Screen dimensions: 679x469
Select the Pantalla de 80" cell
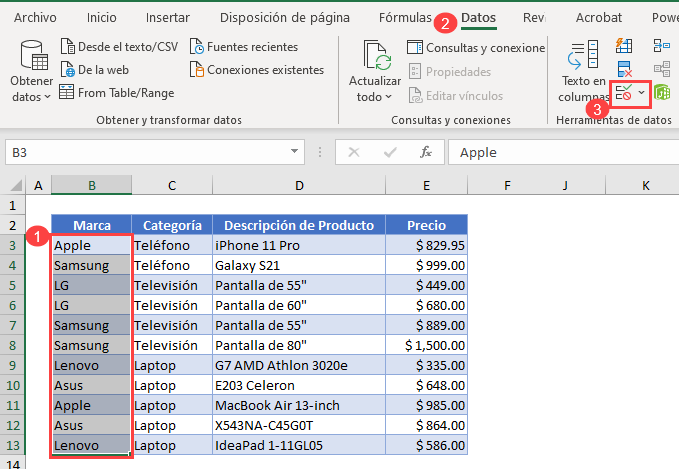[299, 346]
